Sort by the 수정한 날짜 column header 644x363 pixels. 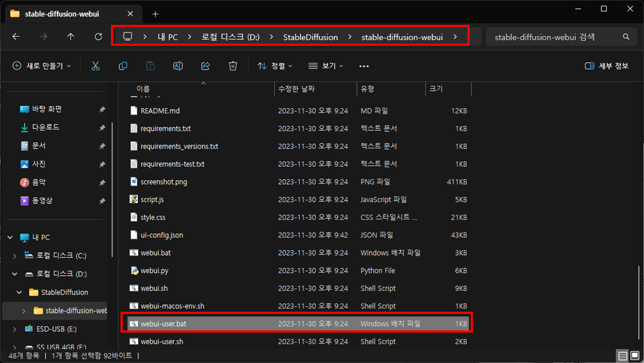(x=296, y=89)
